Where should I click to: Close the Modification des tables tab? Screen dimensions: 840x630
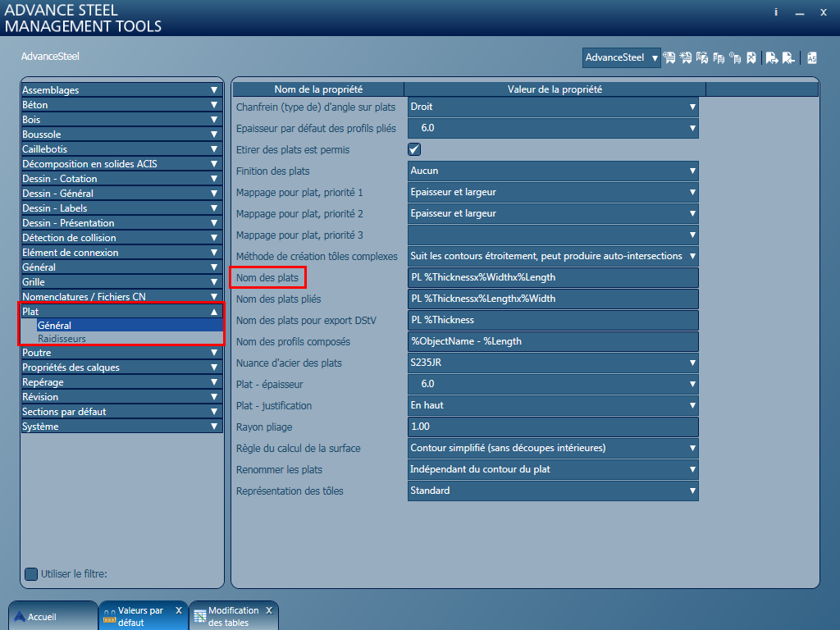point(269,610)
